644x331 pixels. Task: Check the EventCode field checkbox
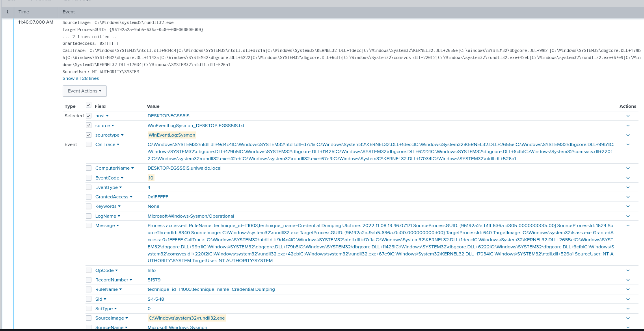[x=89, y=178]
